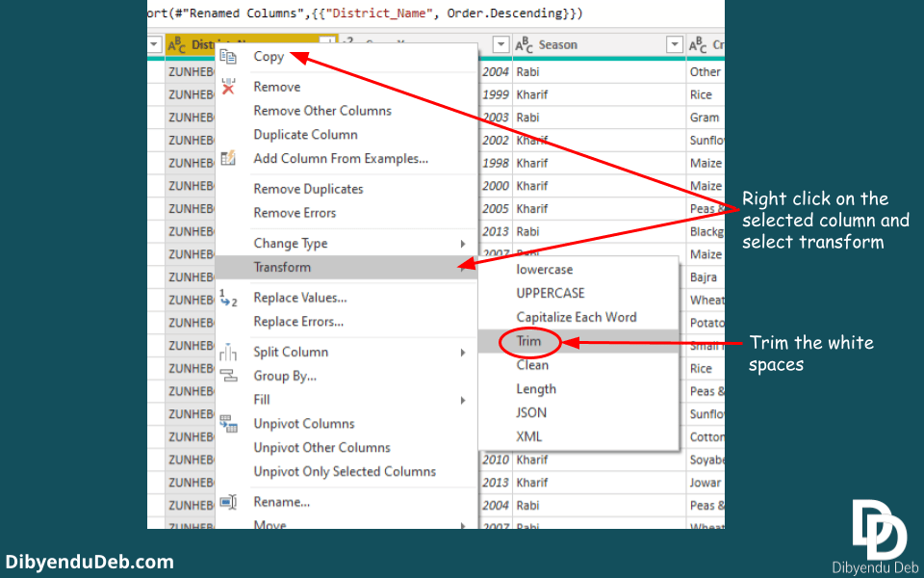Image resolution: width=924 pixels, height=578 pixels.
Task: Choose Remove Other Columns
Action: point(322,111)
